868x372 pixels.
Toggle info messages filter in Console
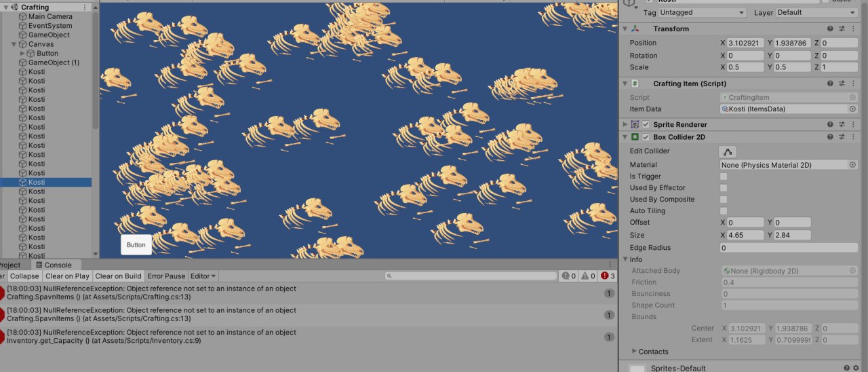click(568, 276)
